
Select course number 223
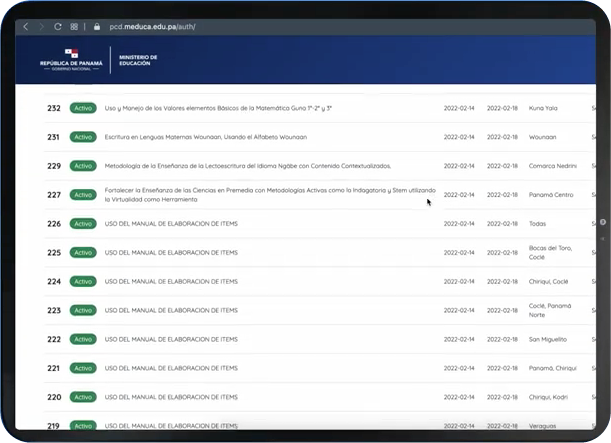(54, 311)
